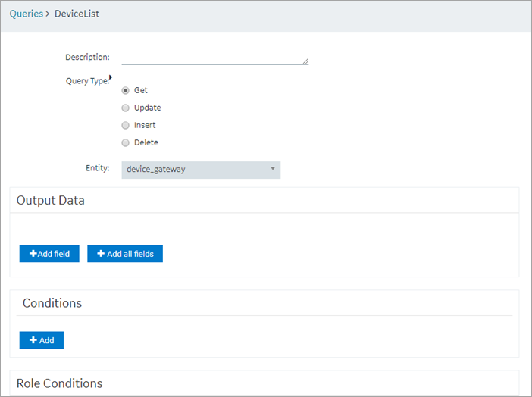Go back to Queries breadcrumb link

pos(26,14)
